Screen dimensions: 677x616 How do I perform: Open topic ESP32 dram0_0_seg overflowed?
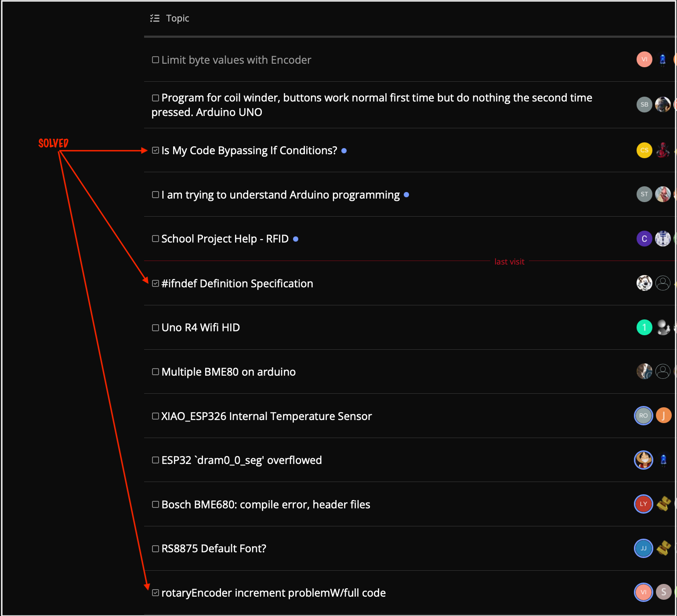pos(241,460)
